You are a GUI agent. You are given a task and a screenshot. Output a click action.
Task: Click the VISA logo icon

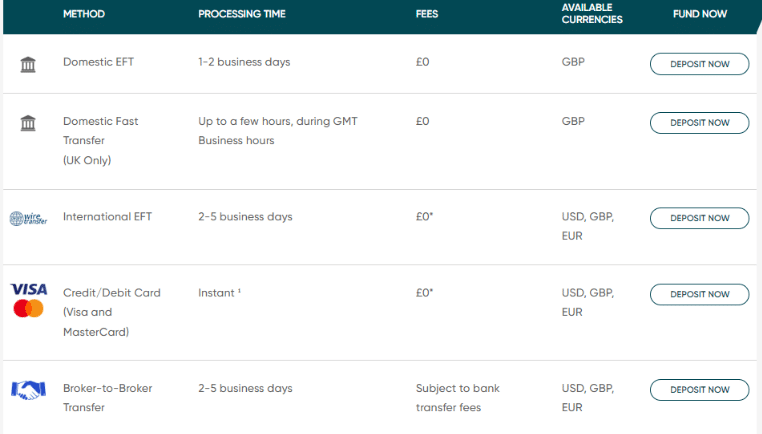pyautogui.click(x=29, y=289)
